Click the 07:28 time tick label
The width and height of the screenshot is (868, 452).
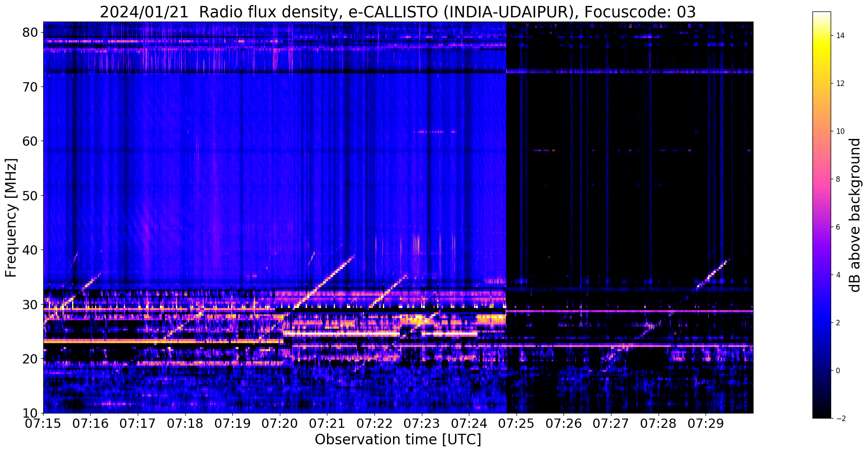(x=658, y=424)
